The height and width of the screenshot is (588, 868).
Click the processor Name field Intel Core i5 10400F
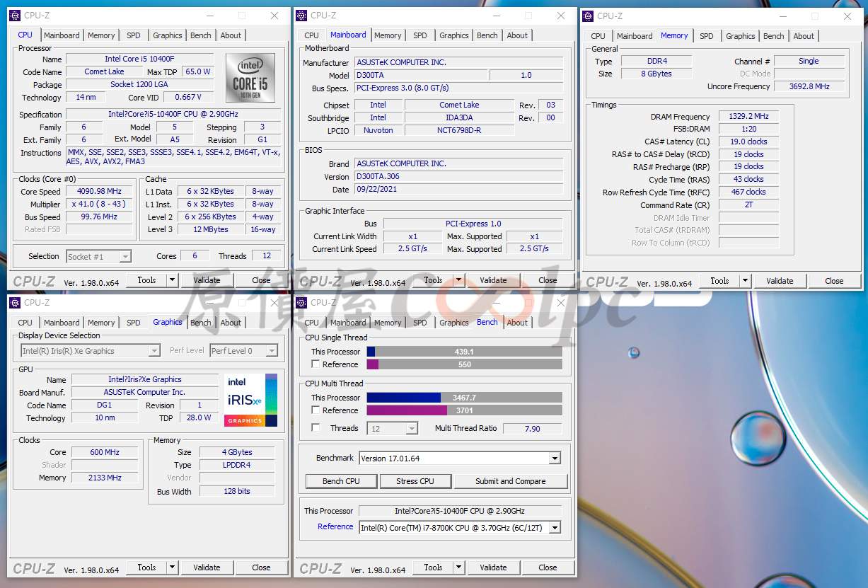[x=139, y=59]
